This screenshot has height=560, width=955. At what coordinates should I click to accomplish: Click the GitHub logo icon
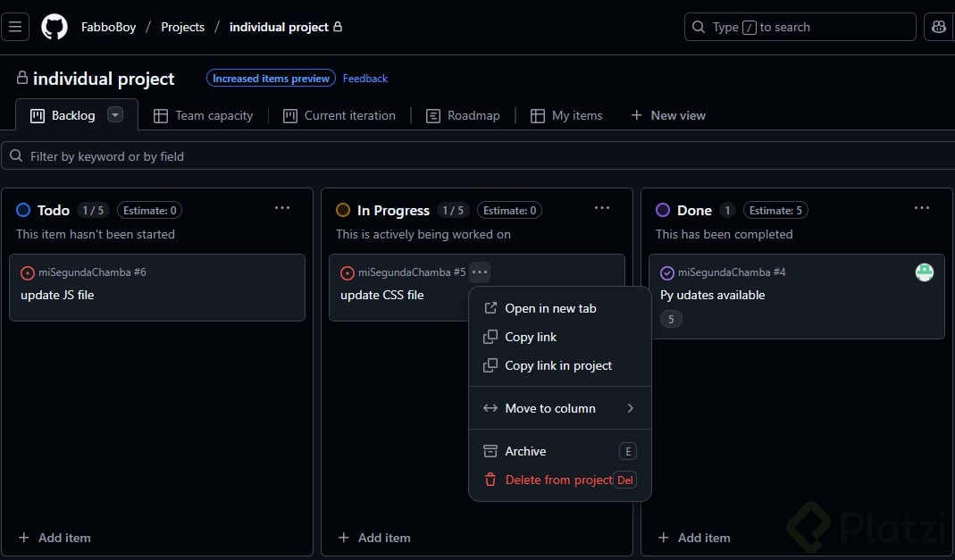click(x=54, y=27)
